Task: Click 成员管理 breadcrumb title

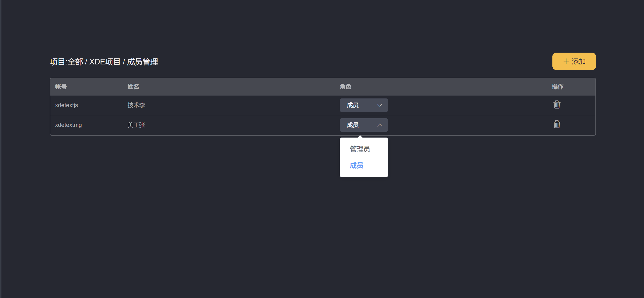Action: click(143, 62)
